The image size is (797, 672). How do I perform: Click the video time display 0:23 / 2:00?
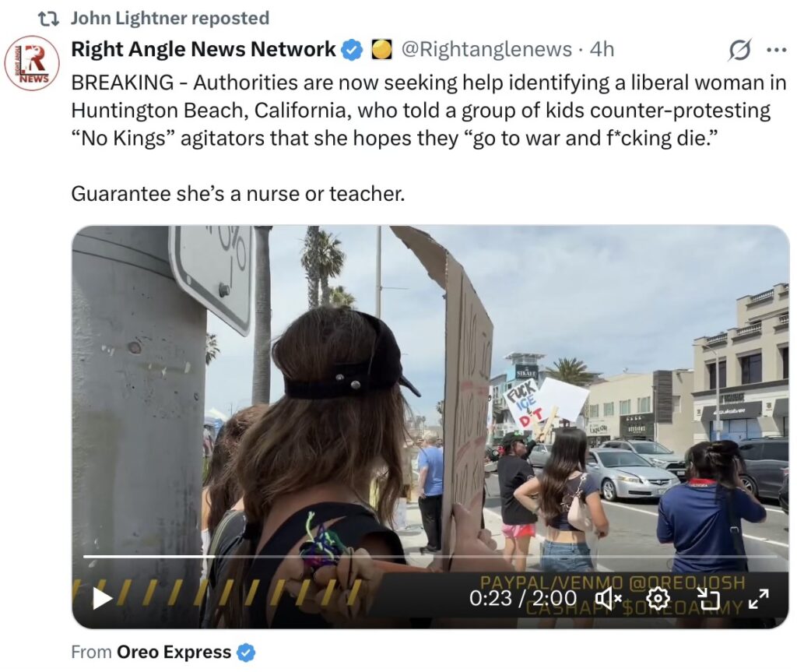point(523,598)
